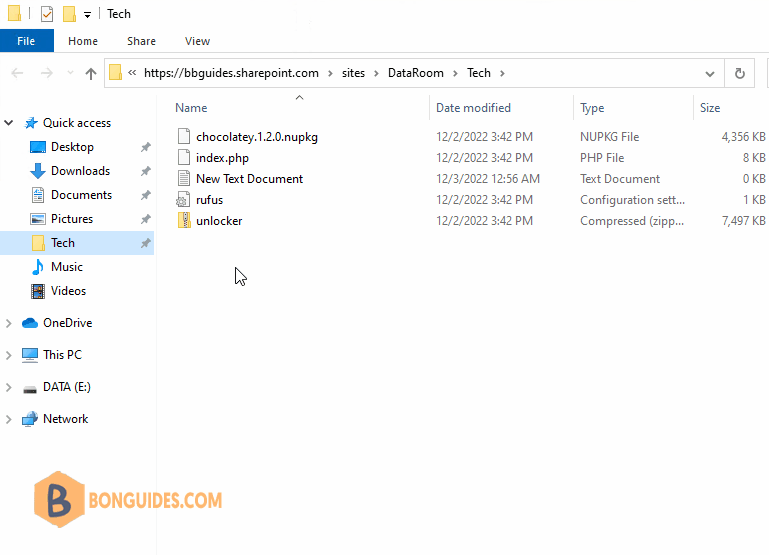Image resolution: width=769 pixels, height=555 pixels.
Task: Click the 7,497 KB size cell
Action: (x=743, y=221)
